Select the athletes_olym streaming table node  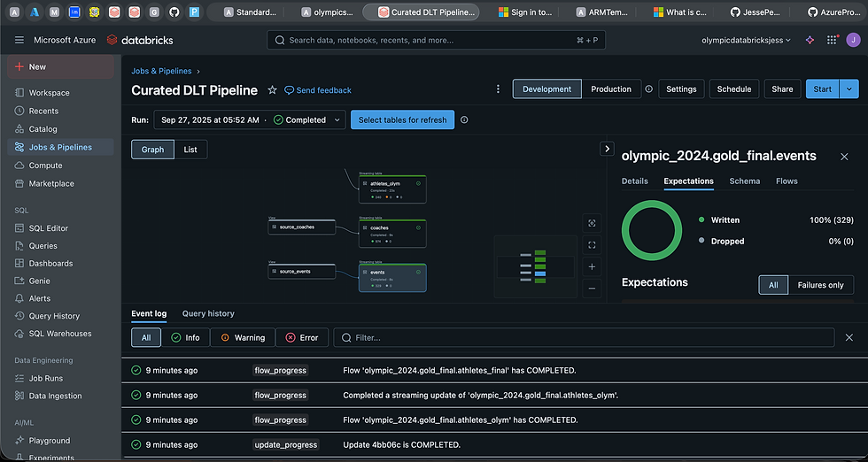coord(392,189)
